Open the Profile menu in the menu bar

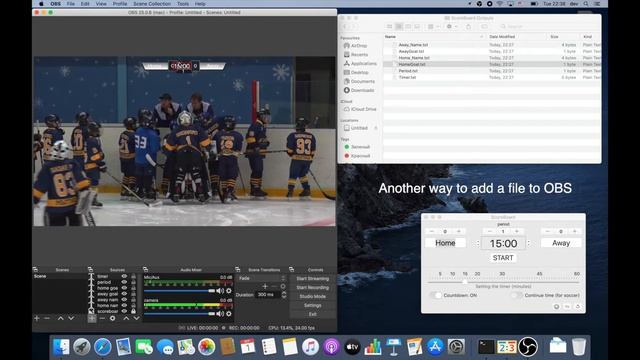pos(120,4)
